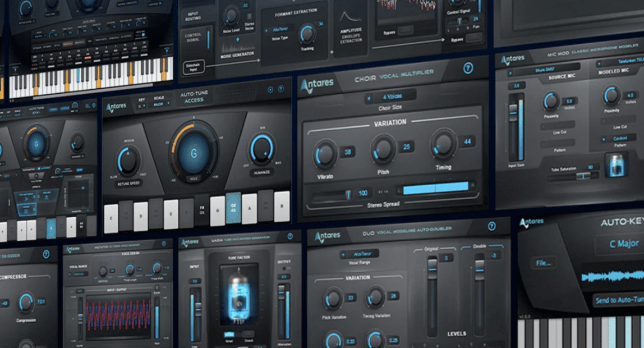Open the Choir plugin help icon
Viewport: 644px width, 348px height.
tap(468, 68)
